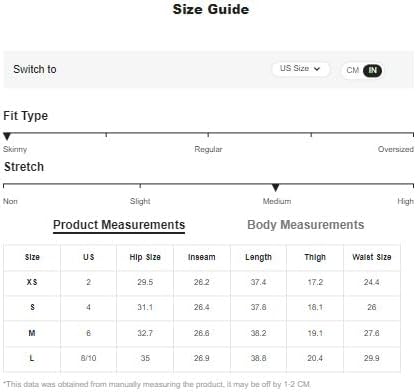Select the L size row label
416x392 pixels.
[32, 358]
